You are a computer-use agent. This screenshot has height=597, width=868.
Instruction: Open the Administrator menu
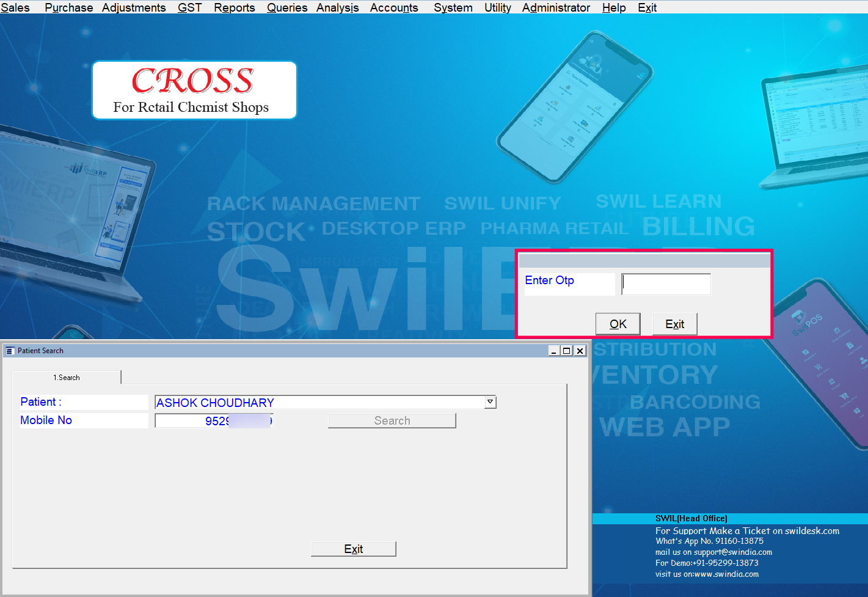point(556,7)
